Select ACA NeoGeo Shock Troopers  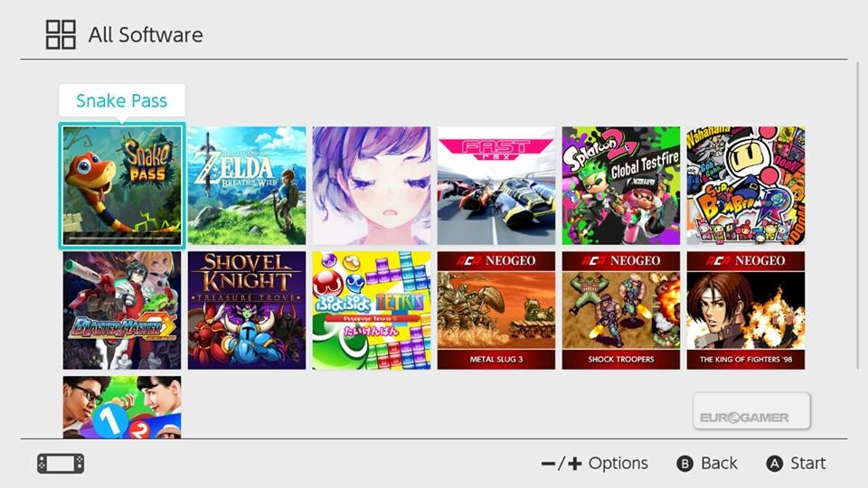(621, 310)
